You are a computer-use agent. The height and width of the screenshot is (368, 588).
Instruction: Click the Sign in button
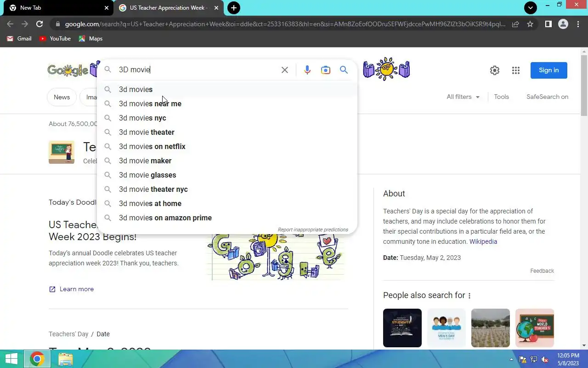coord(548,70)
